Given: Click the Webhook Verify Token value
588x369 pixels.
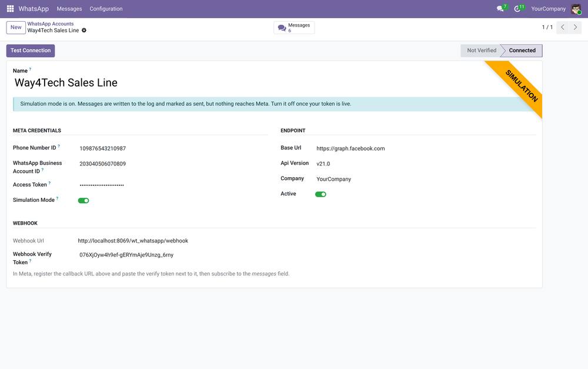Looking at the screenshot, I should coord(126,255).
